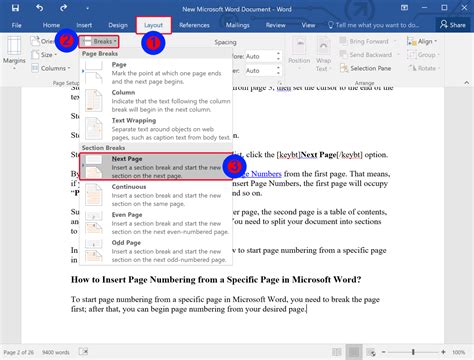
Task: Open the Align dropdown
Action: [x=422, y=41]
